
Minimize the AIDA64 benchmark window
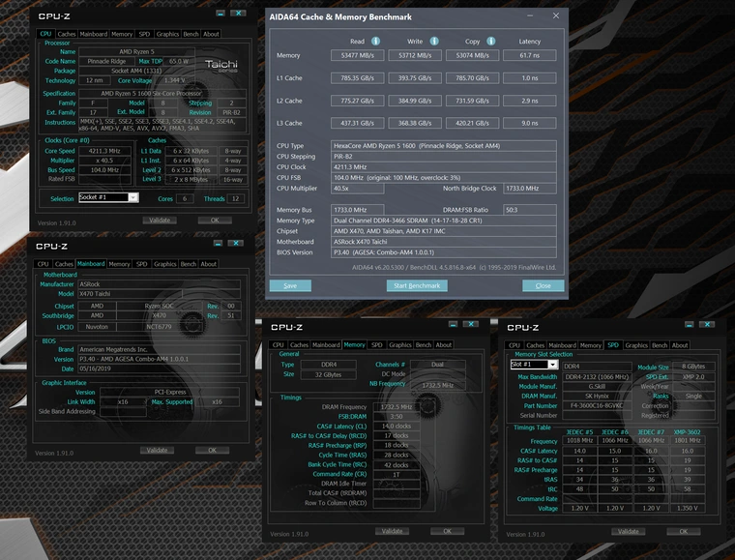[x=530, y=15]
